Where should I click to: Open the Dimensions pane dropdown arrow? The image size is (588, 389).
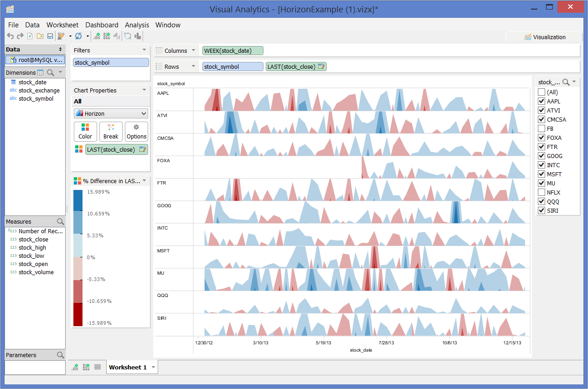coord(60,72)
